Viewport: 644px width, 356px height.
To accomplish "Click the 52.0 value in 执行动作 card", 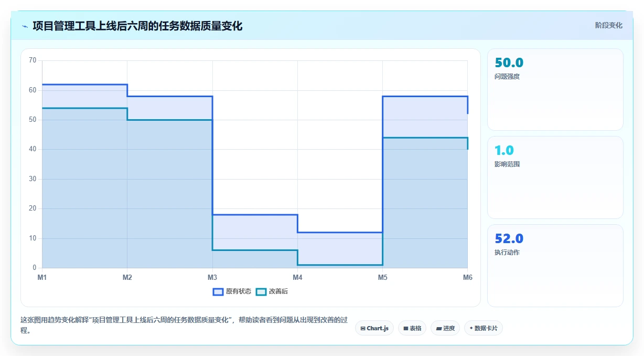I will coord(509,238).
